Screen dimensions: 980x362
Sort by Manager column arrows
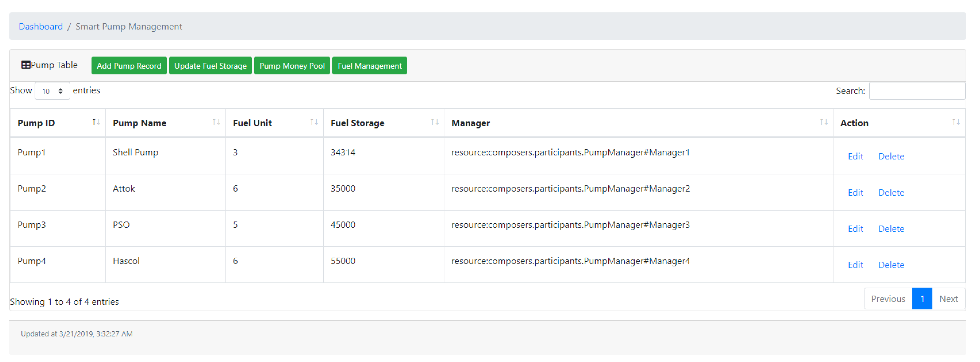click(824, 122)
